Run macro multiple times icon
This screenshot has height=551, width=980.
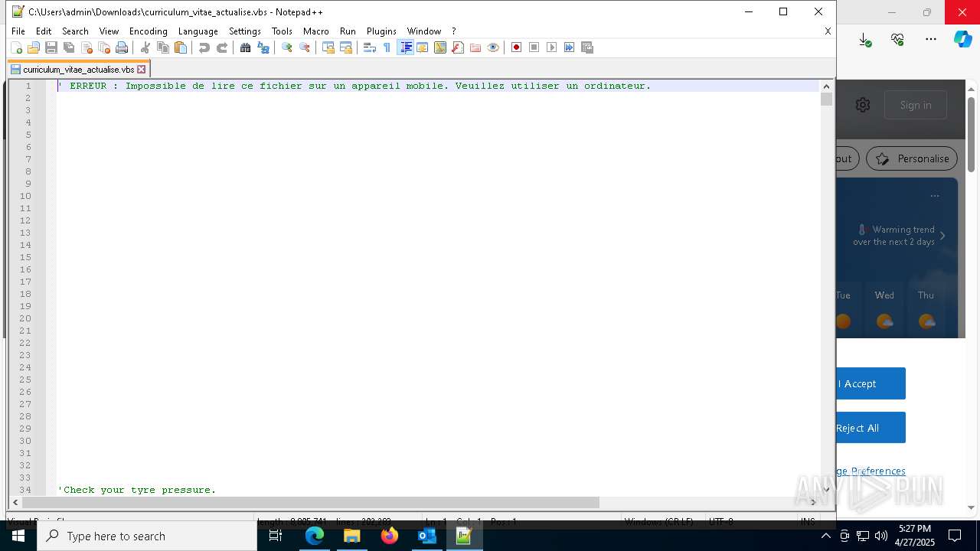[570, 47]
